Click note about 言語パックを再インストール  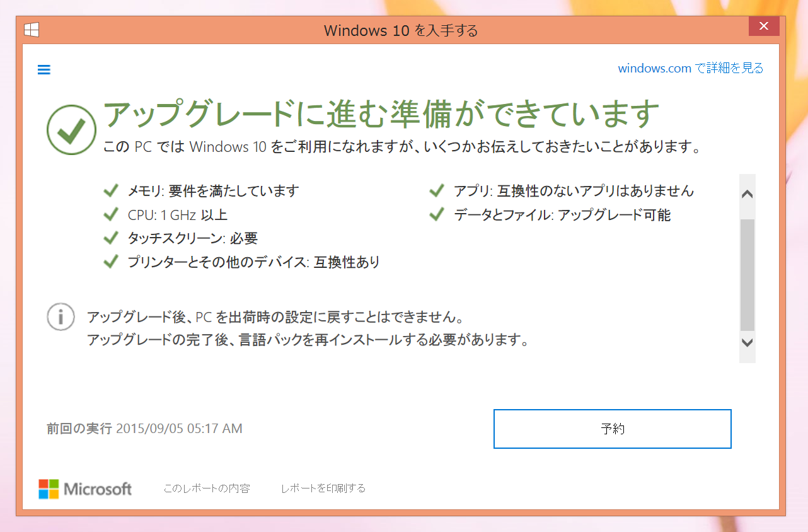click(x=308, y=340)
